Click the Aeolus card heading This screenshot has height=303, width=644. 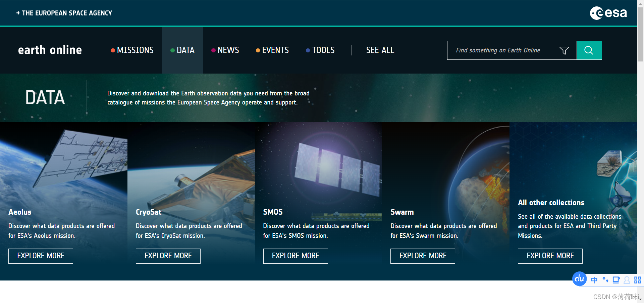[x=20, y=212]
